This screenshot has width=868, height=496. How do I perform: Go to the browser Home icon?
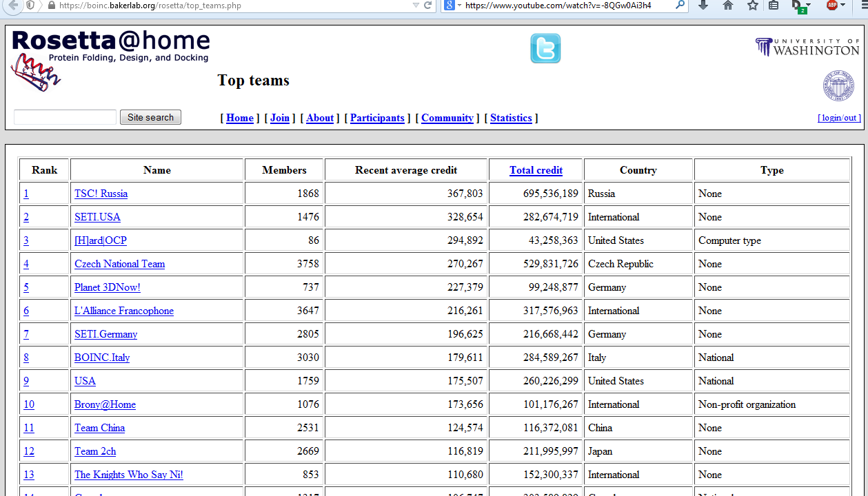point(728,6)
